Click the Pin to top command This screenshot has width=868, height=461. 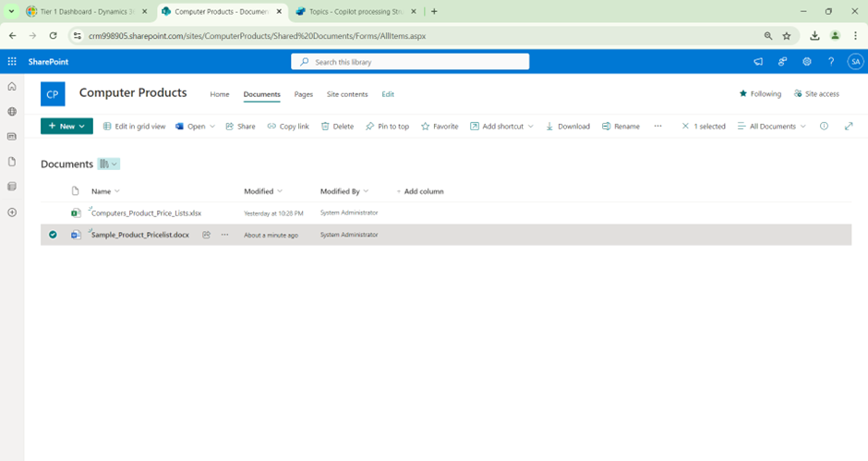point(387,127)
